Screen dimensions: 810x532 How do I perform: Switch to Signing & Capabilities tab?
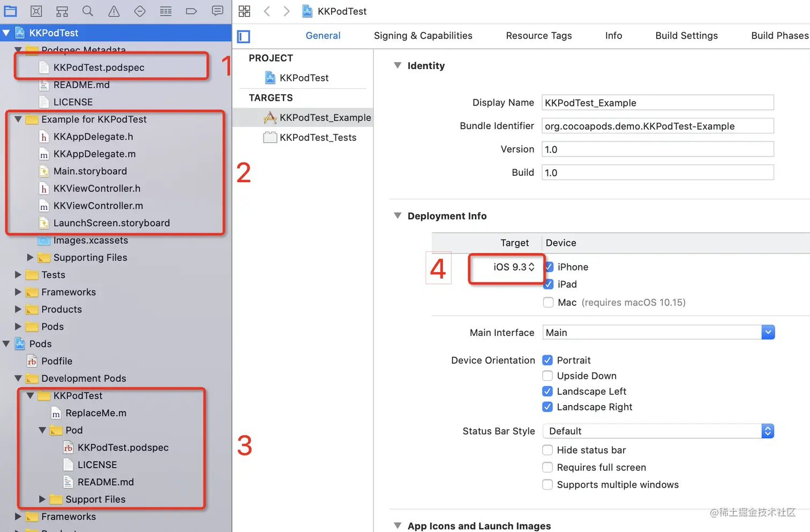423,35
